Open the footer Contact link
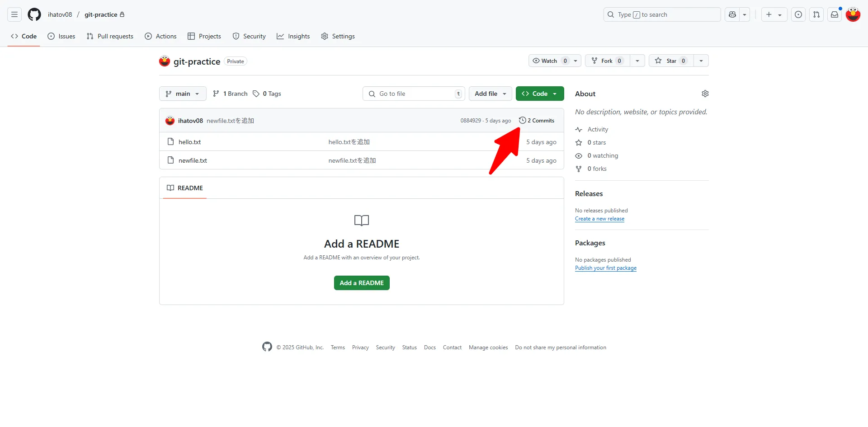868x427 pixels. point(452,347)
